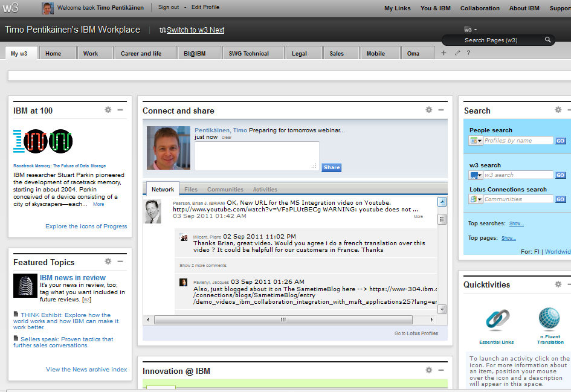Collapse the Connect and share widget
Screen dimensions: 571x392
pyautogui.click(x=441, y=109)
